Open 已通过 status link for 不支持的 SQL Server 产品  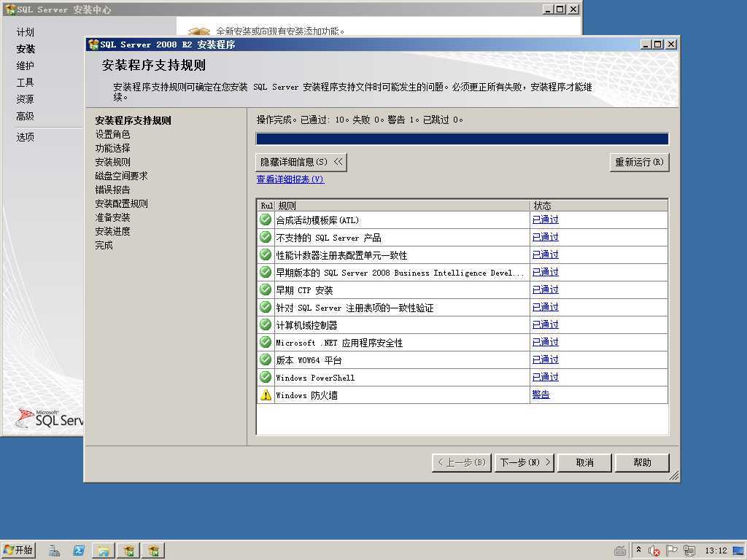coord(545,237)
